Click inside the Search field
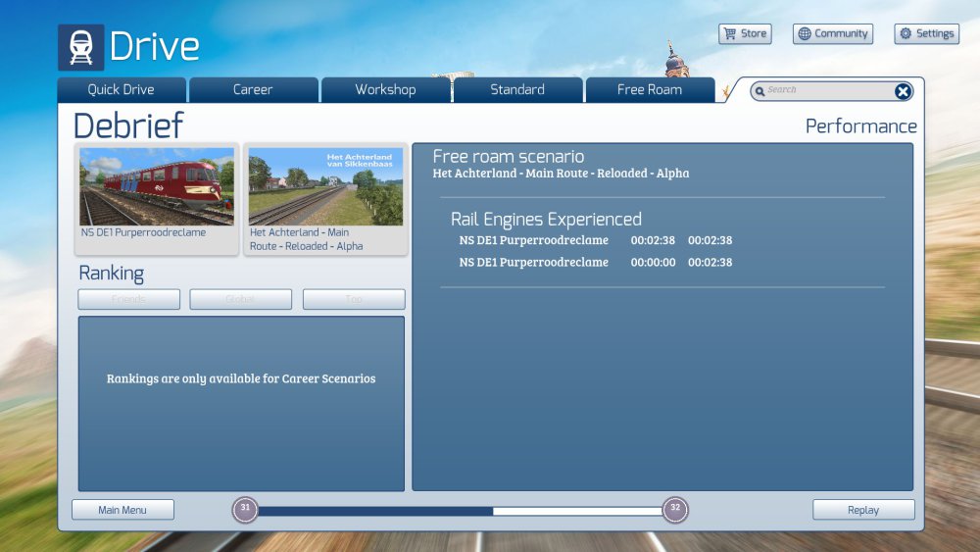This screenshot has height=552, width=980. point(823,90)
